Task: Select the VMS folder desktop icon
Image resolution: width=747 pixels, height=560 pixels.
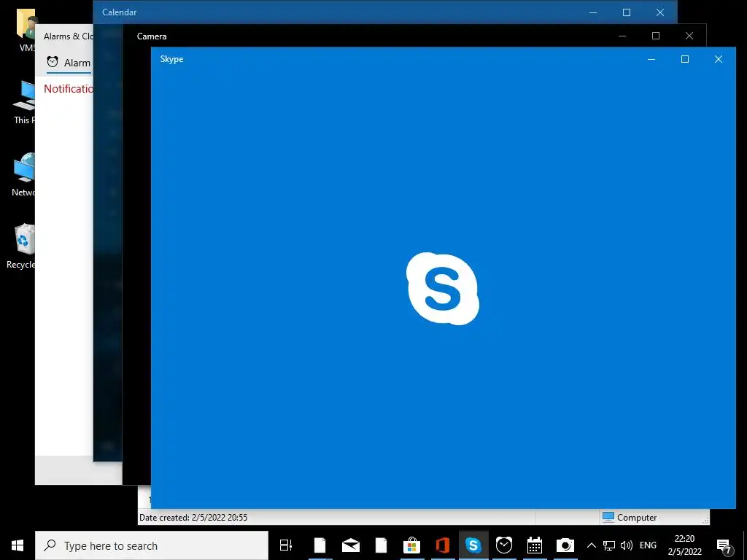Action: pyautogui.click(x=26, y=29)
